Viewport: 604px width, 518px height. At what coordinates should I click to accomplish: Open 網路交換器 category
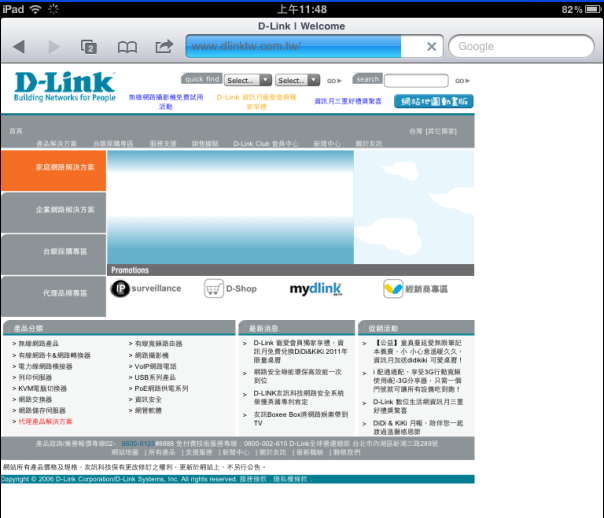35,400
